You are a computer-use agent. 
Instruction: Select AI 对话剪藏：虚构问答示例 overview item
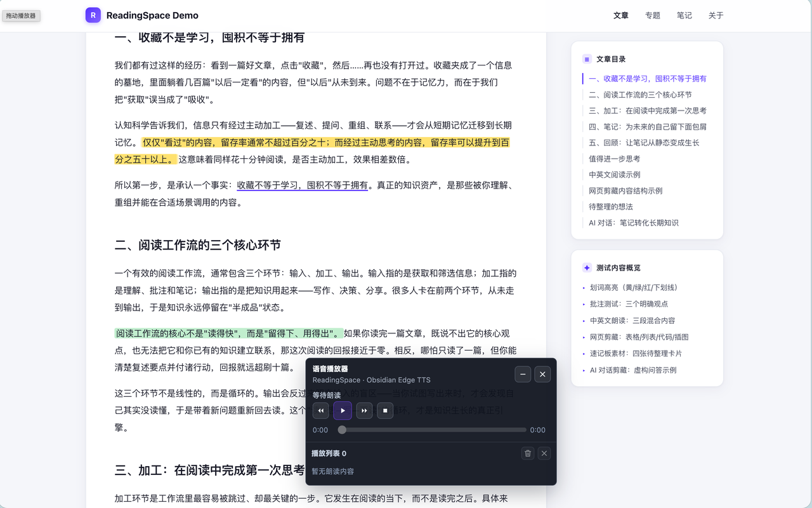point(633,370)
